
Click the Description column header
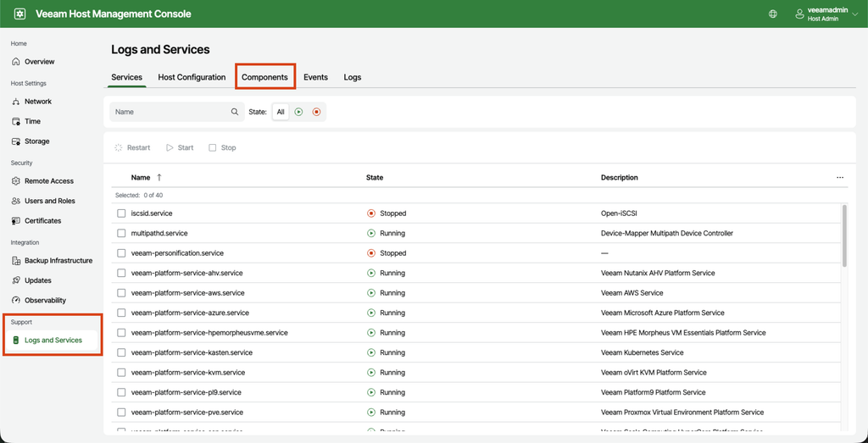(x=620, y=178)
